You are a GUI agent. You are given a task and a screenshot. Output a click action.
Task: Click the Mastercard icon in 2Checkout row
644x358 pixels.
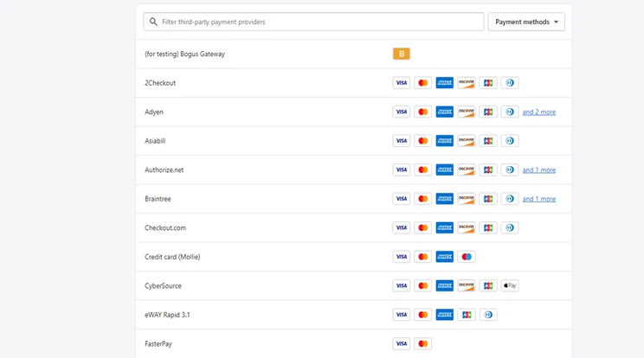423,83
